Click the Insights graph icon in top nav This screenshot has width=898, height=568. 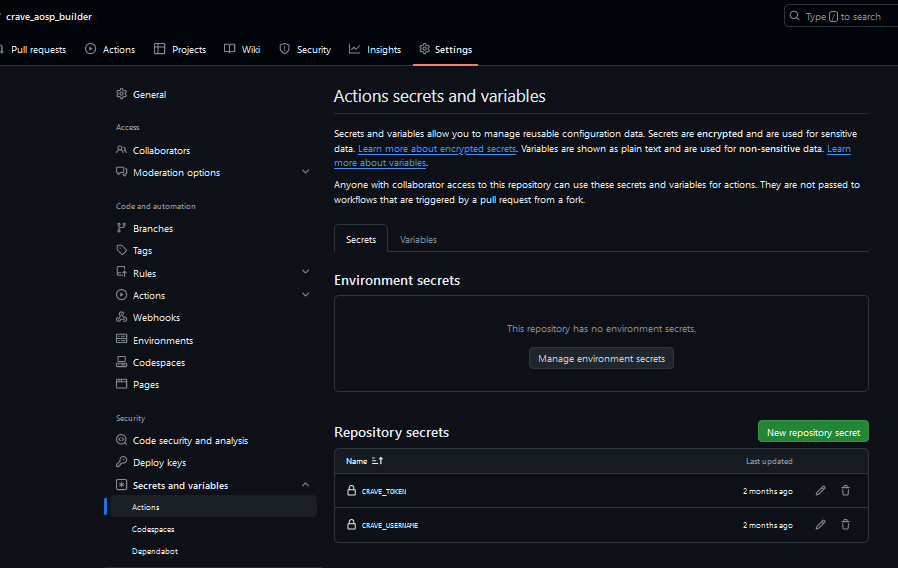(355, 49)
